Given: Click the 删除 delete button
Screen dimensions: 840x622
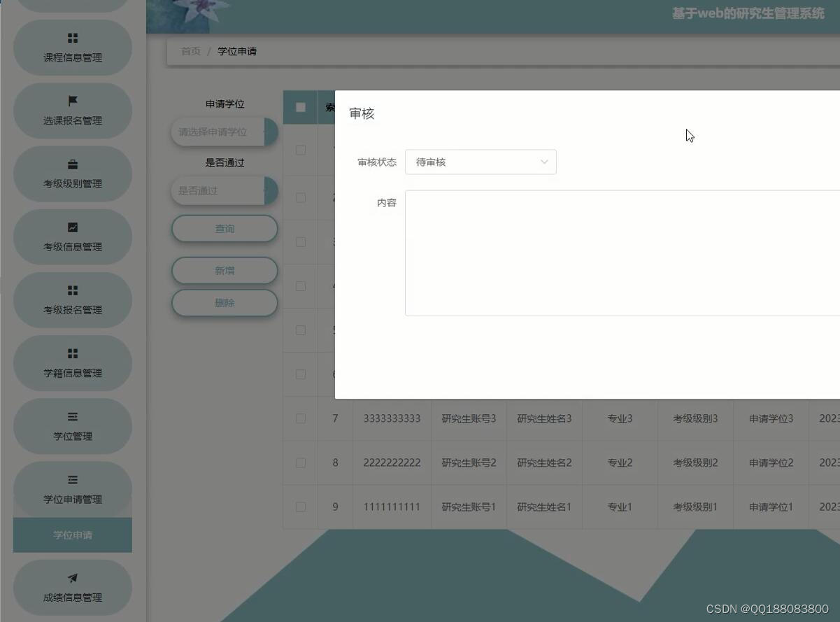Looking at the screenshot, I should [x=224, y=302].
